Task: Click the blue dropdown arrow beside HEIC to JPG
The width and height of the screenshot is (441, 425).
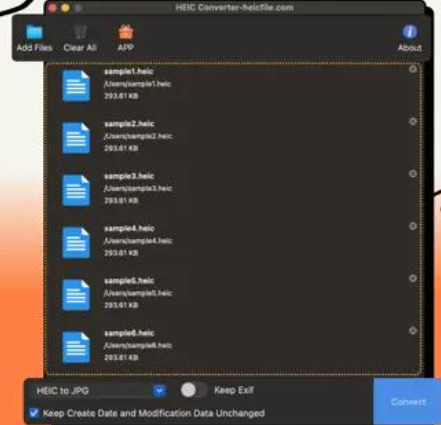Action: [160, 391]
